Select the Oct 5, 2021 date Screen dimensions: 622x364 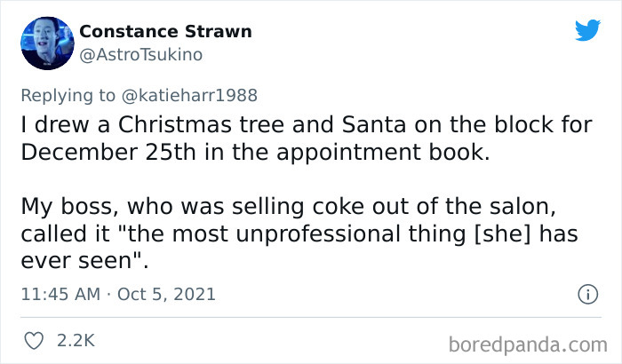164,294
